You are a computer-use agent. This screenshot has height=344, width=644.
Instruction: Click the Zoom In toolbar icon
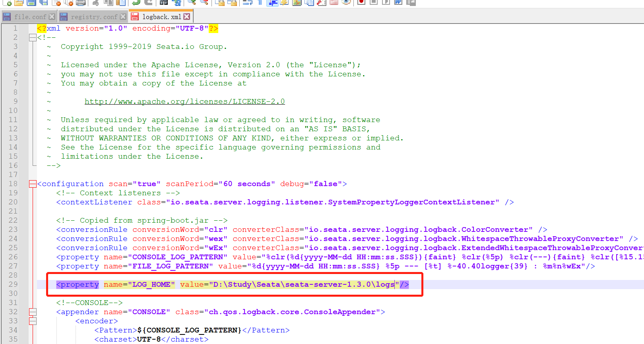pos(192,2)
